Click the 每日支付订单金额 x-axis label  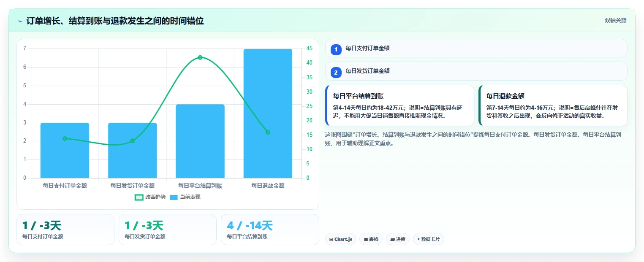pyautogui.click(x=65, y=186)
